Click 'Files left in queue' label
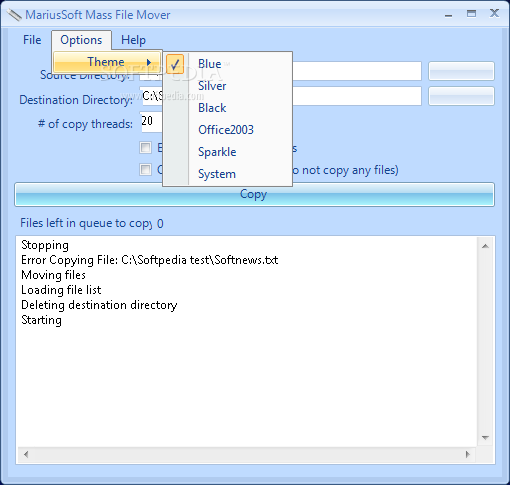Viewport: 510px width, 485px height. pyautogui.click(x=86, y=223)
